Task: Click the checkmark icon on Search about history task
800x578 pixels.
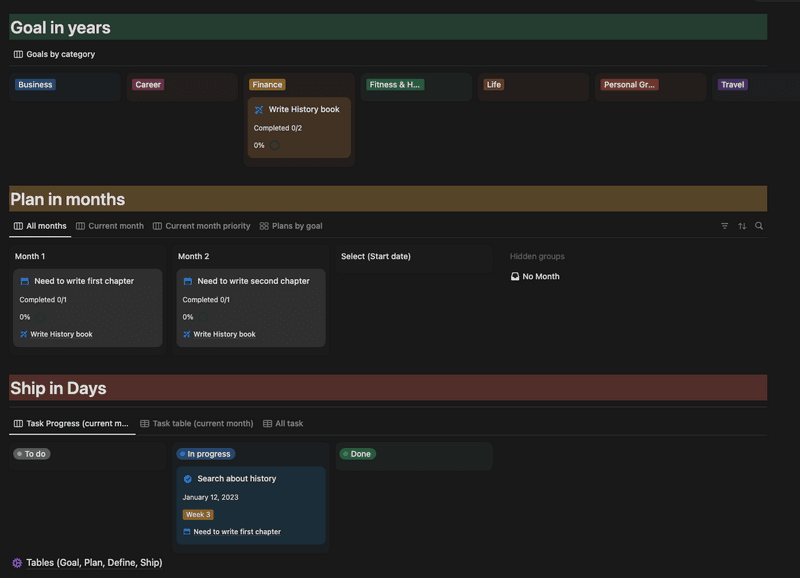Action: point(188,479)
